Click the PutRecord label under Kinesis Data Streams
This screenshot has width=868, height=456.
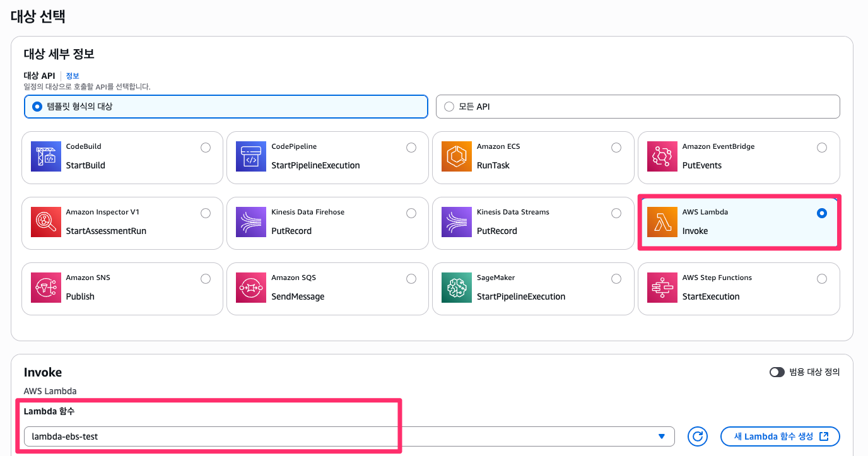click(x=497, y=231)
